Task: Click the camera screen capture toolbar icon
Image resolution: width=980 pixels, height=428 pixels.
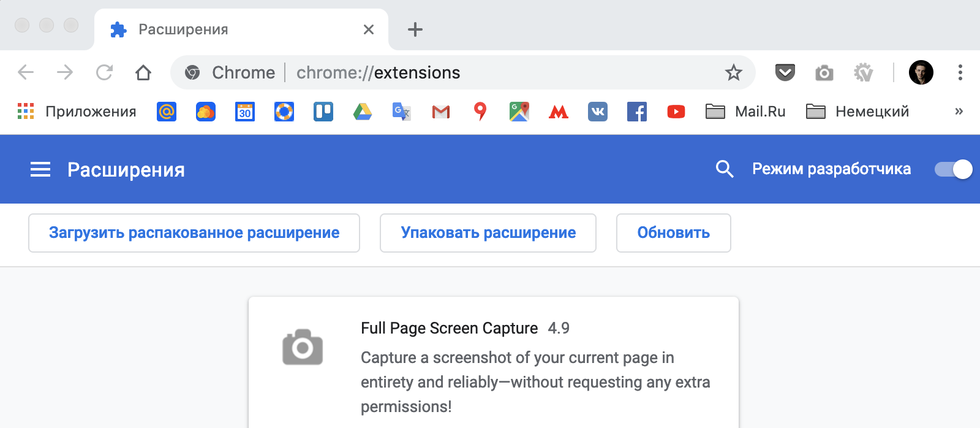Action: tap(824, 73)
